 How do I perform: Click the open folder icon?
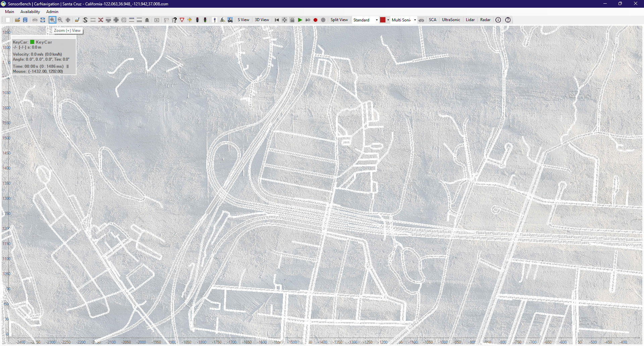click(17, 20)
